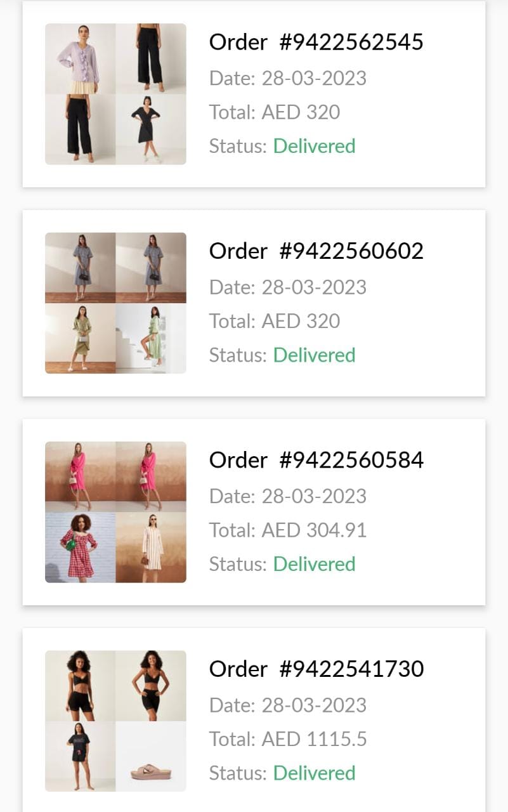This screenshot has height=812, width=508.
Task: Open order #9422562545 heading
Action: click(316, 43)
